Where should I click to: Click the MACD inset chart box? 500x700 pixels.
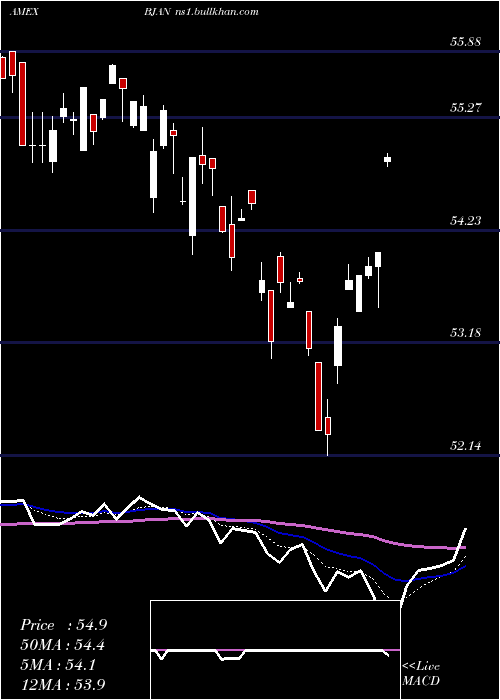tap(275, 650)
